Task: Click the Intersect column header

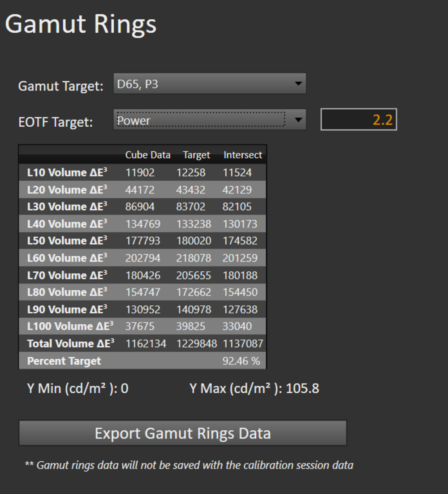Action: pyautogui.click(x=242, y=155)
